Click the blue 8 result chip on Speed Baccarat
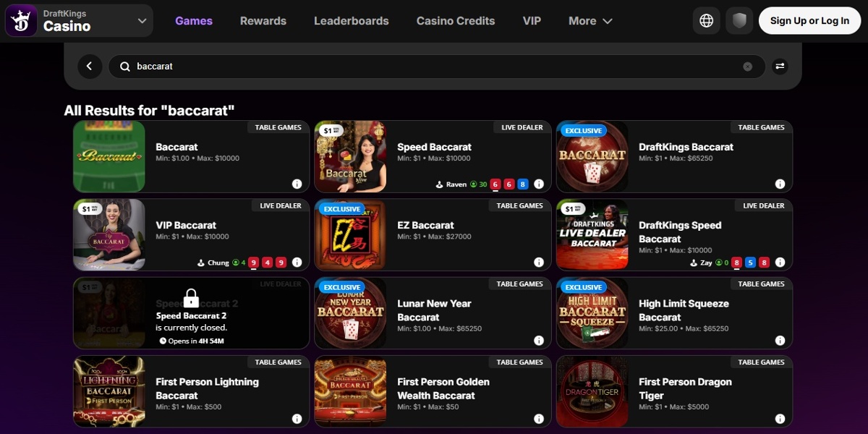868x434 pixels. 523,184
